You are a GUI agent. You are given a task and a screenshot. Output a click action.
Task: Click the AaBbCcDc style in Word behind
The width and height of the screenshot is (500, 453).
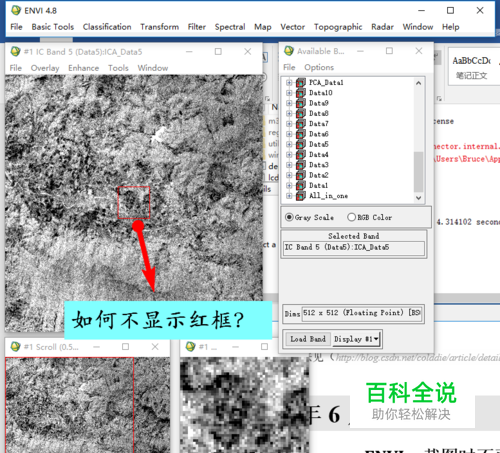pyautogui.click(x=472, y=61)
